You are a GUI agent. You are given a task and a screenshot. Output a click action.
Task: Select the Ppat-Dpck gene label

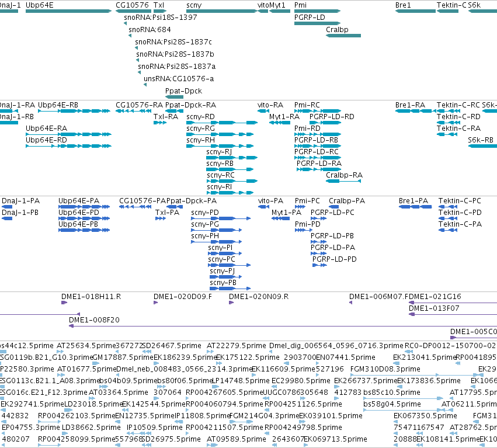click(x=183, y=91)
